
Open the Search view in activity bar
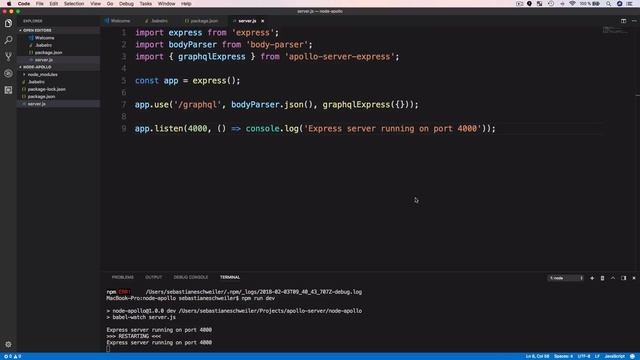click(x=8, y=40)
